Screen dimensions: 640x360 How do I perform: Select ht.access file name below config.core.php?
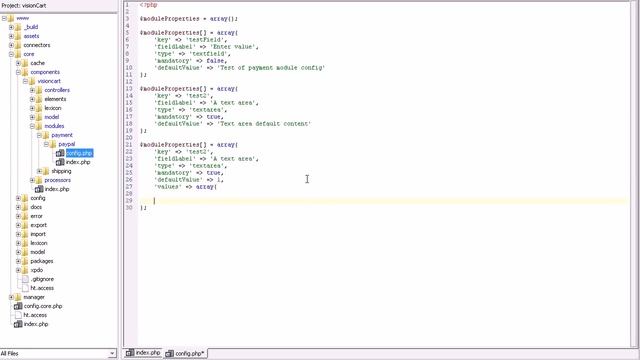coord(35,315)
